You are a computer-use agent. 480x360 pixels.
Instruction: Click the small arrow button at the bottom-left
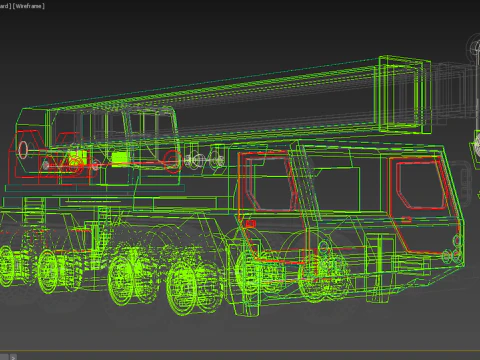pyautogui.click(x=13, y=357)
